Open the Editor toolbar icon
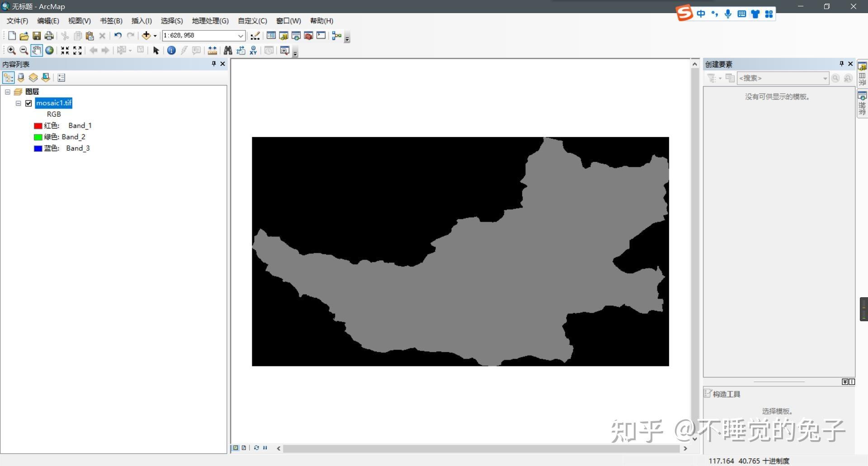 coord(255,36)
